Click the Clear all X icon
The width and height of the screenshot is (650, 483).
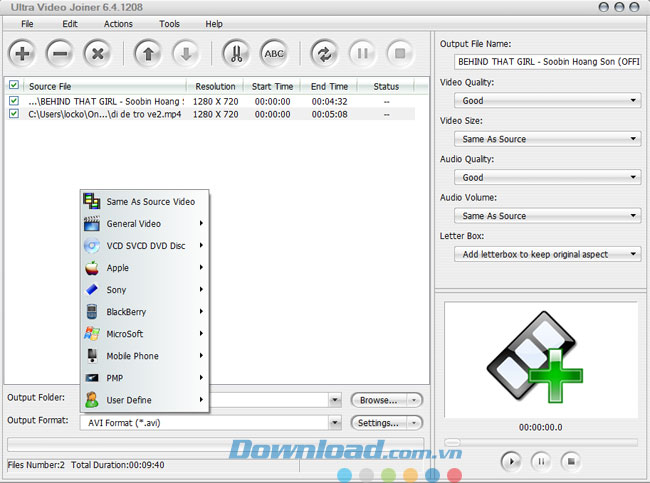(x=97, y=53)
